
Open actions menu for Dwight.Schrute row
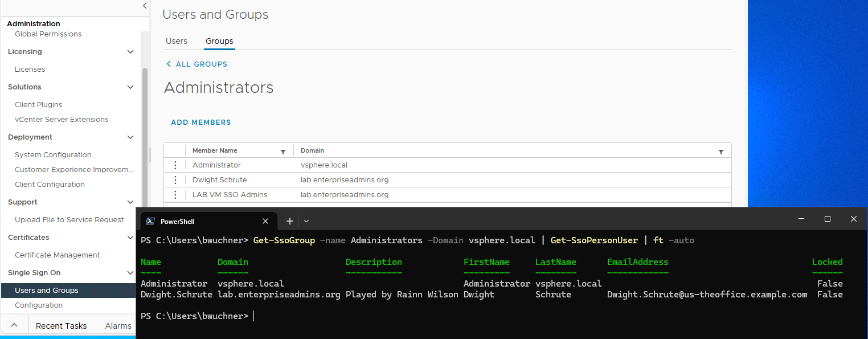coord(175,180)
